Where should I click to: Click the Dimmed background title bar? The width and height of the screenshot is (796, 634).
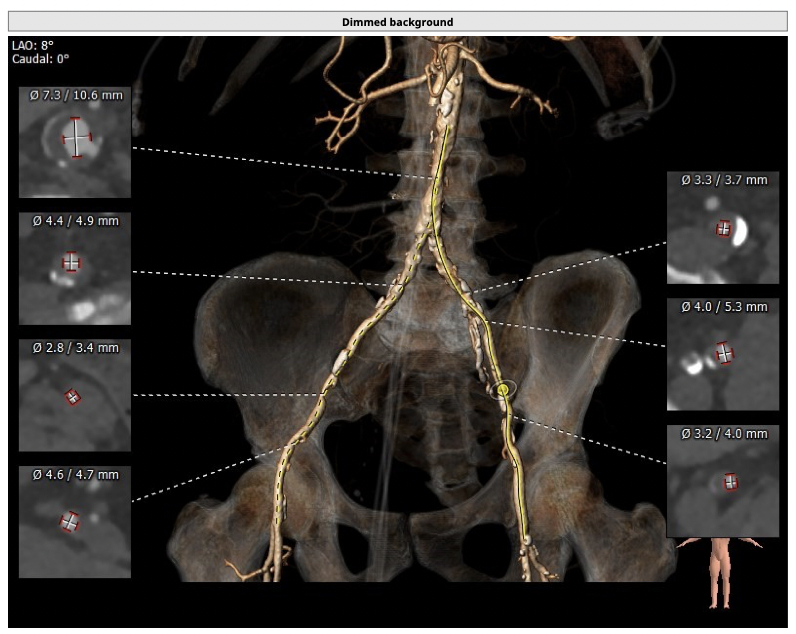(397, 21)
